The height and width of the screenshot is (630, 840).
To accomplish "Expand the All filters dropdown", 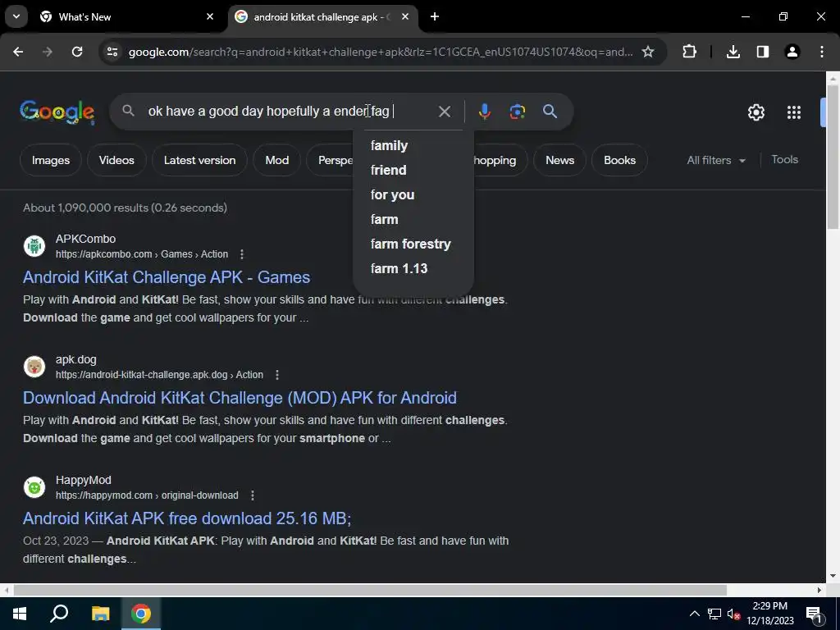I will [x=715, y=160].
